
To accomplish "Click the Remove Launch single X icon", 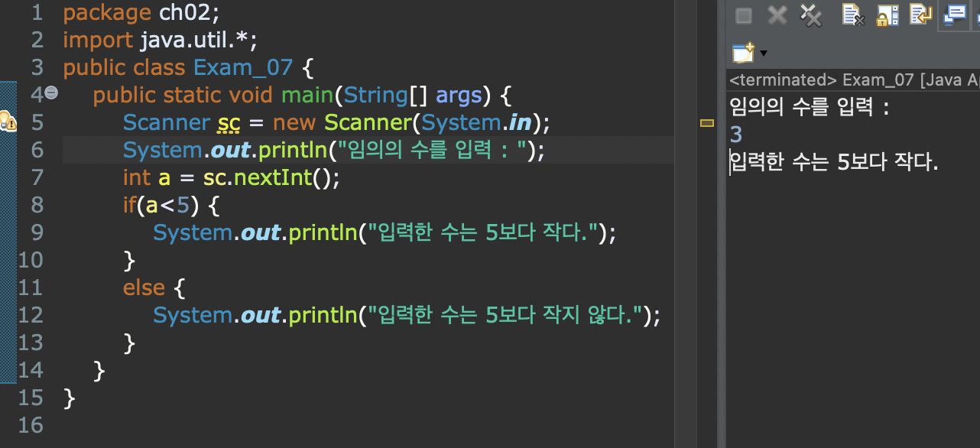I will pos(777,15).
